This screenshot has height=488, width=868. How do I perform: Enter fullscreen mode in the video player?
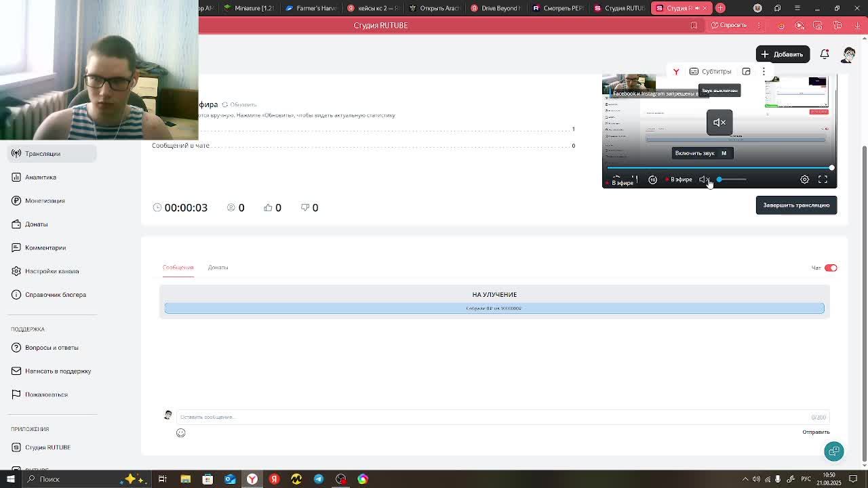point(823,180)
